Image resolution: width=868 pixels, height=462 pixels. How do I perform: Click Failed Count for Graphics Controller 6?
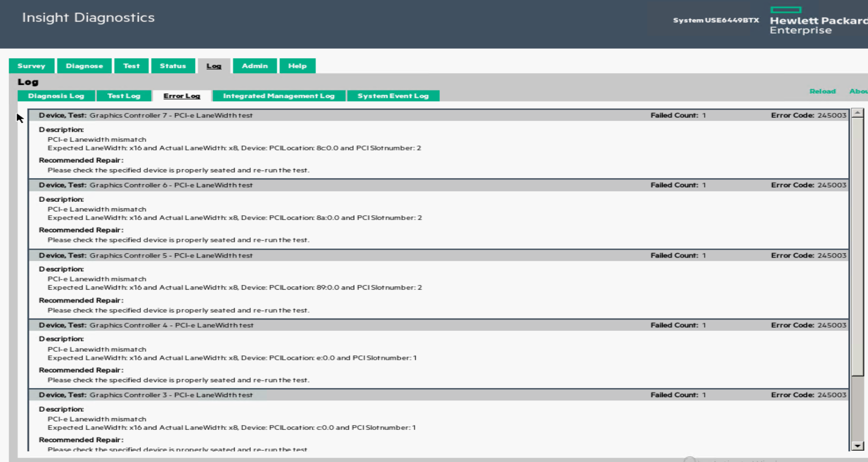(x=678, y=185)
